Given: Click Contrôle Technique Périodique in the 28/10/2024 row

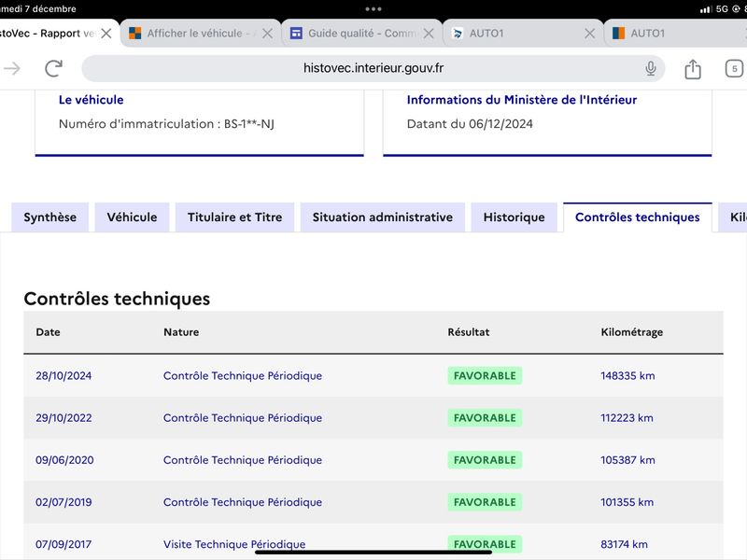Looking at the screenshot, I should click(x=243, y=376).
